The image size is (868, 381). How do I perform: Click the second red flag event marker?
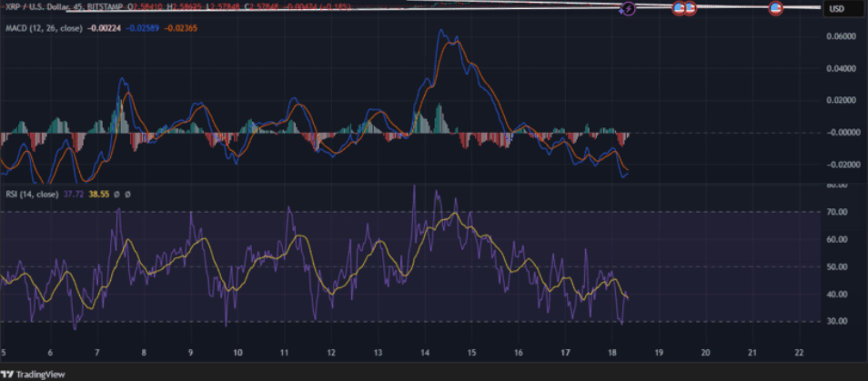(691, 9)
